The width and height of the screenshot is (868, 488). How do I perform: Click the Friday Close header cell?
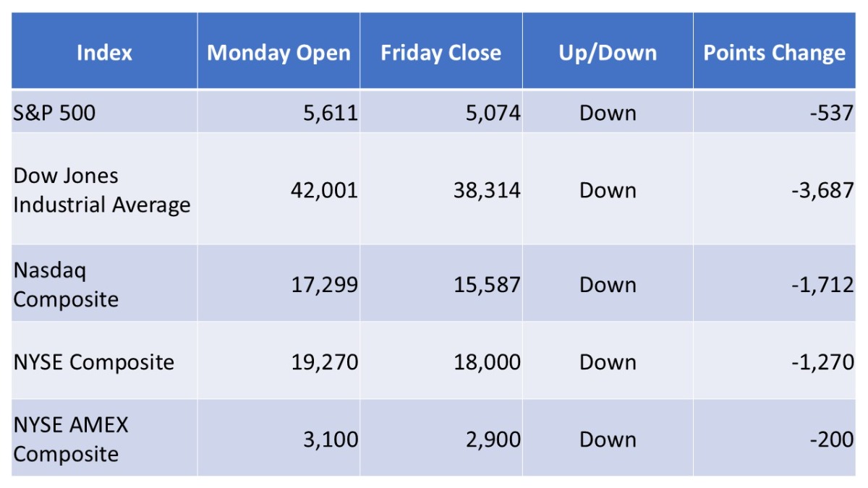point(441,53)
